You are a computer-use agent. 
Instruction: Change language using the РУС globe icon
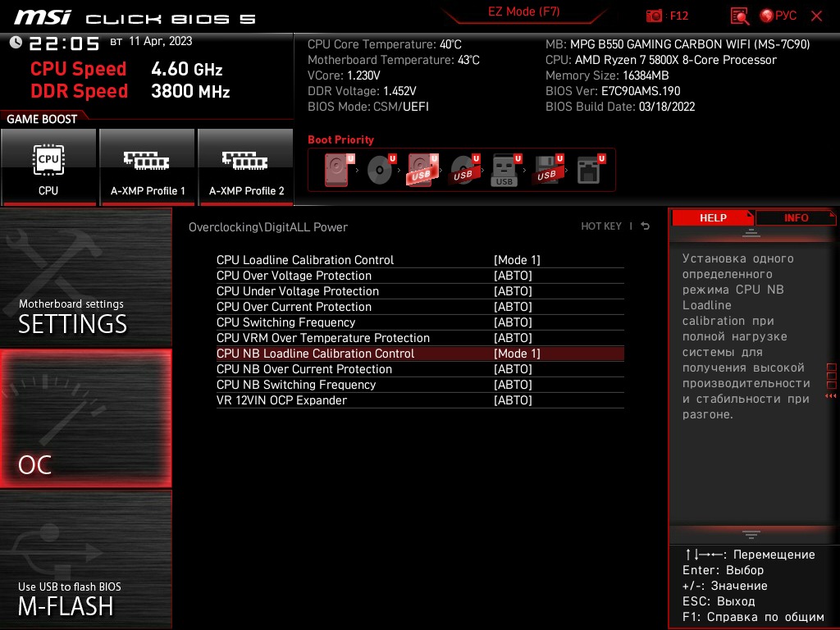click(x=778, y=16)
